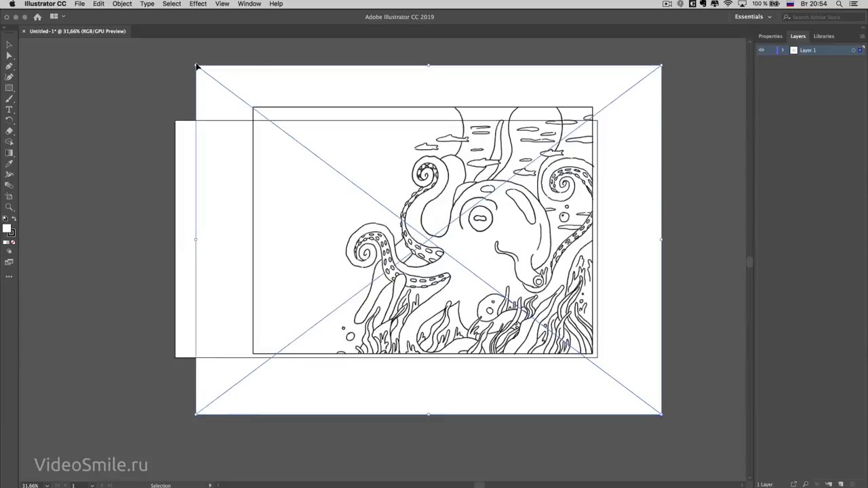Select the Zoom magnifier tool
Image resolution: width=868 pixels, height=488 pixels.
tap(9, 207)
